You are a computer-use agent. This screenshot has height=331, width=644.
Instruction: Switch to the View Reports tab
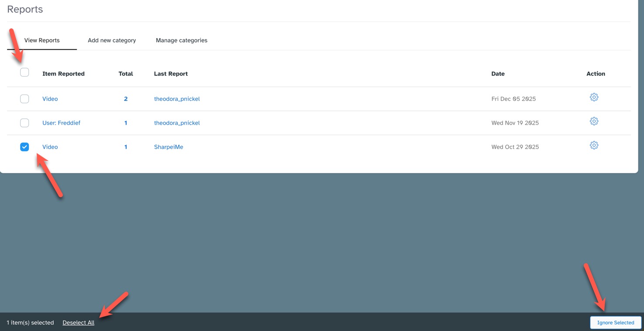(42, 40)
